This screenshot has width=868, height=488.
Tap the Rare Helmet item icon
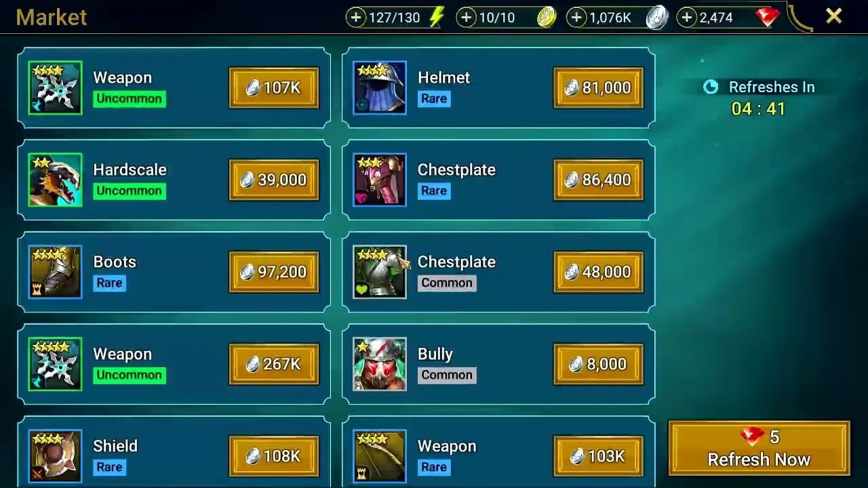(380, 87)
